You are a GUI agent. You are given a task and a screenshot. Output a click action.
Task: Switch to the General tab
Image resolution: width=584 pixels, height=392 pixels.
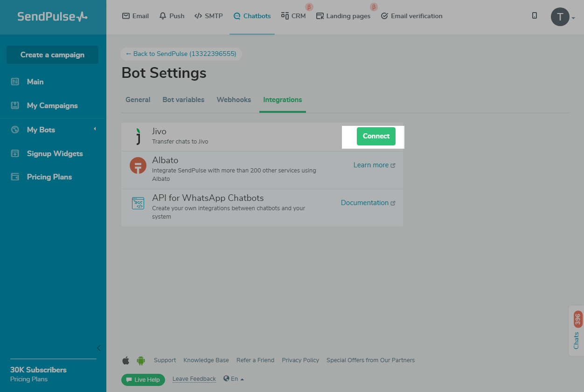click(x=138, y=100)
